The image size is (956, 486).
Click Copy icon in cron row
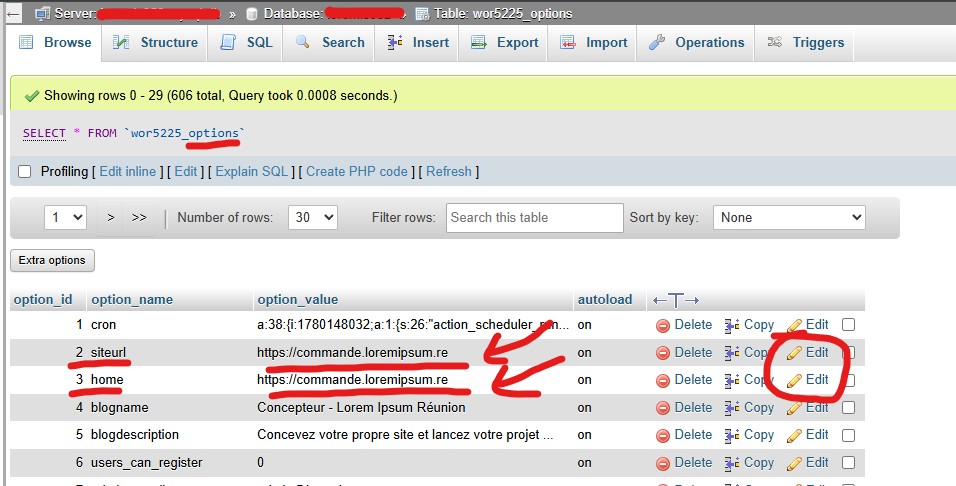tap(732, 326)
